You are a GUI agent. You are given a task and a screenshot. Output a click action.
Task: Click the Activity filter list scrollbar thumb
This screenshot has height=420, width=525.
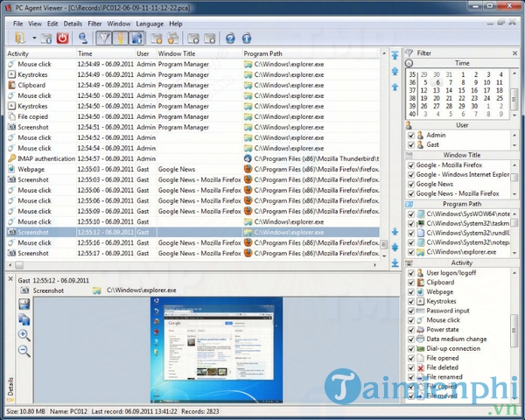click(x=514, y=330)
